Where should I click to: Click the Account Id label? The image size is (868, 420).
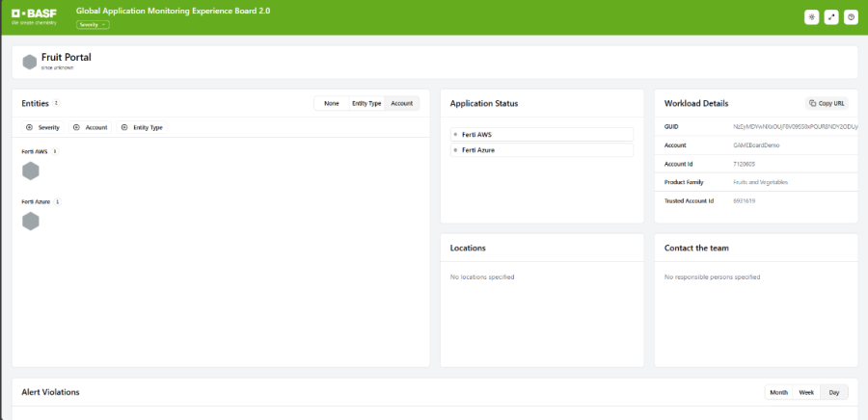point(678,164)
